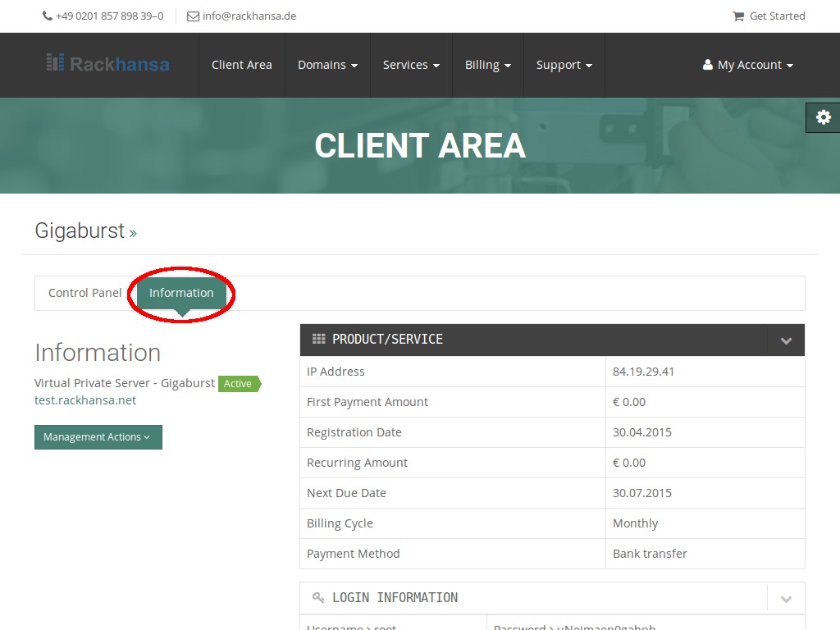Click the info@rackhansa.de email link
This screenshot has width=840, height=630.
[x=249, y=16]
